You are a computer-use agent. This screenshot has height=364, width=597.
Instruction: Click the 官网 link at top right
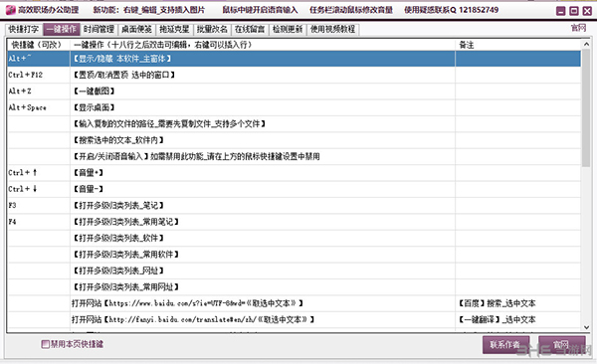578,28
